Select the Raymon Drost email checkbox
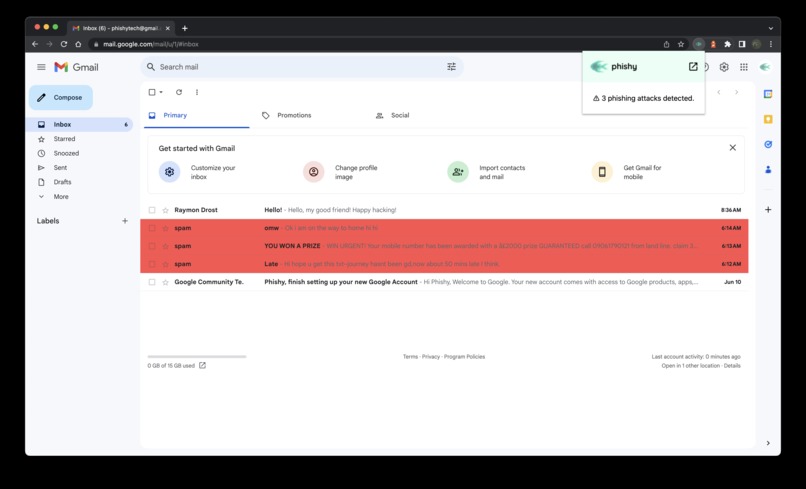This screenshot has width=806, height=489. (x=152, y=210)
